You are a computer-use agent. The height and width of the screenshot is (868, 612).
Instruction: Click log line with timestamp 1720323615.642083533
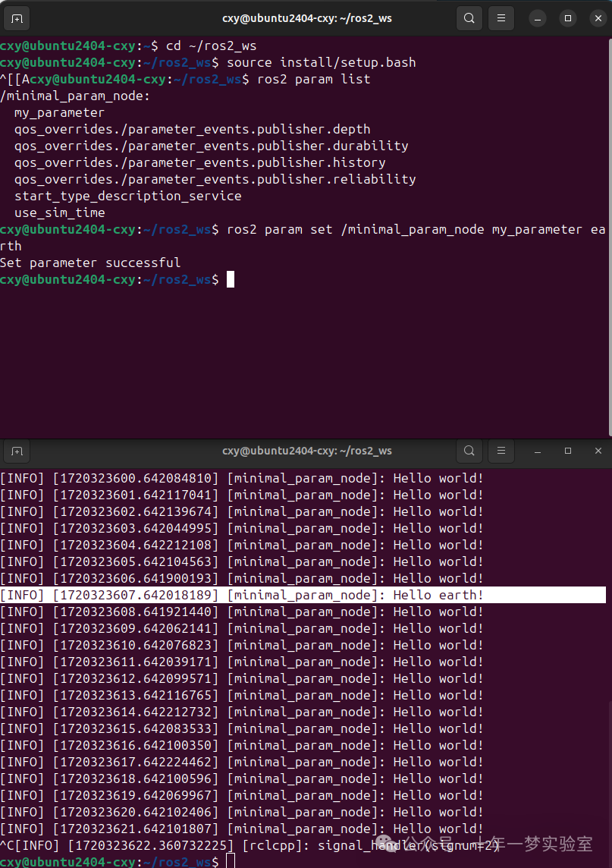tap(242, 728)
